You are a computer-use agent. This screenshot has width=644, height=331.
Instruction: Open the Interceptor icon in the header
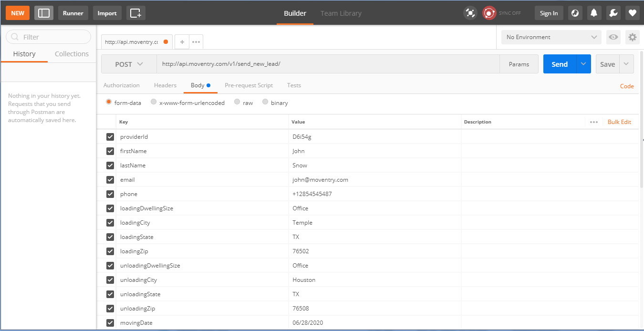[x=470, y=12]
